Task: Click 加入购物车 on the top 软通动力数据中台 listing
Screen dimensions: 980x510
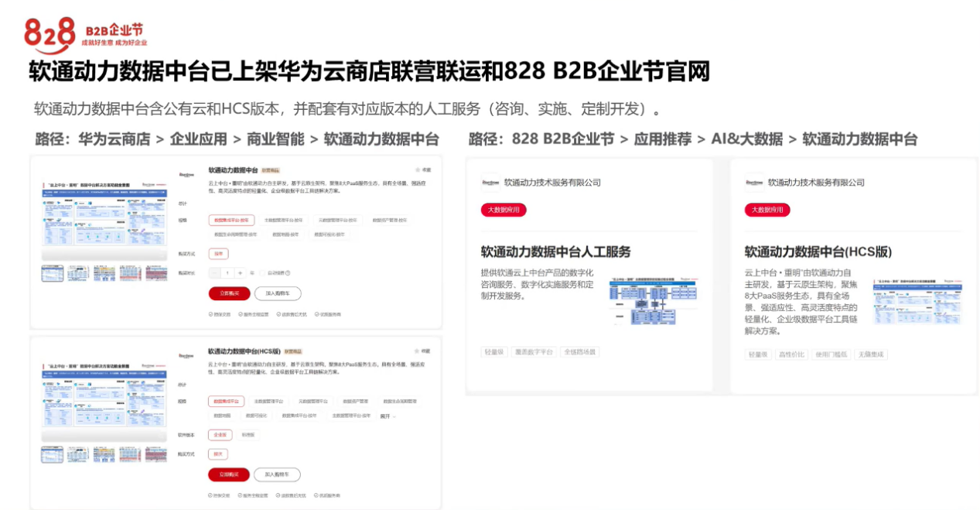Action: point(277,293)
